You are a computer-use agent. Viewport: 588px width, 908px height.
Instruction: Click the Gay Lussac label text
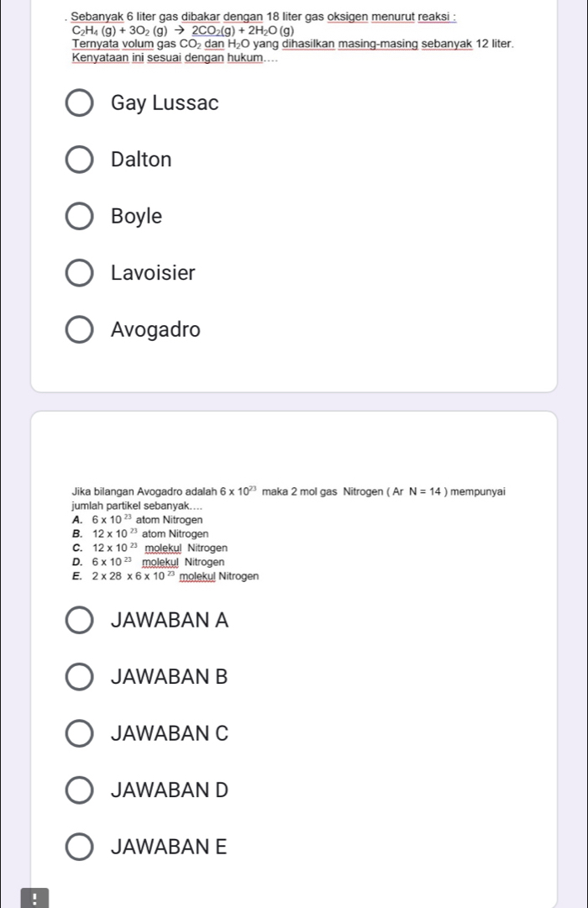[x=165, y=103]
